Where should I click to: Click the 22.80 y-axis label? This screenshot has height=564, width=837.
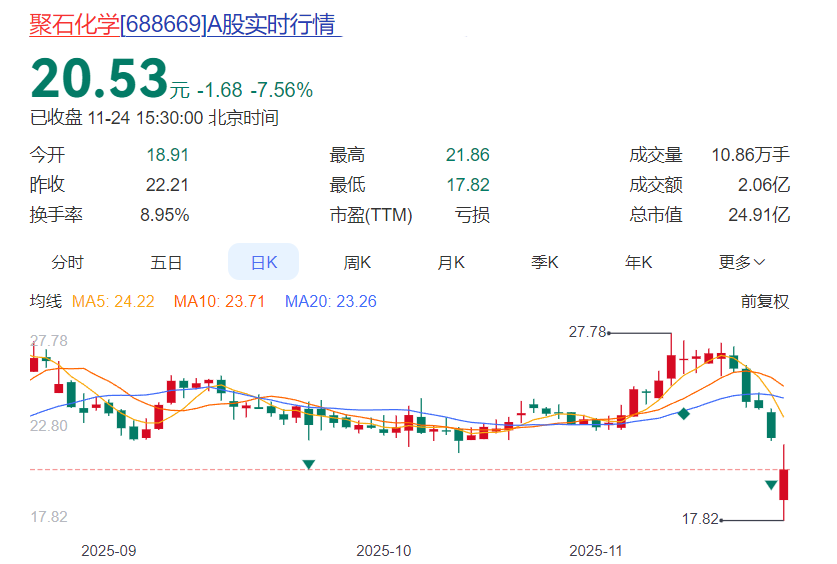pos(49,426)
